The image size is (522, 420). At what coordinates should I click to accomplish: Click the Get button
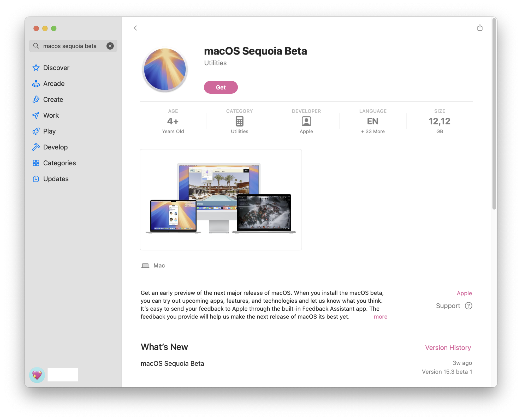(x=221, y=87)
